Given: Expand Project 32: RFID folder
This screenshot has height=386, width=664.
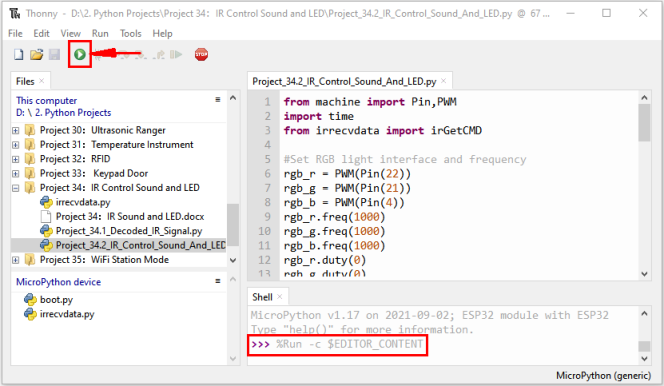Looking at the screenshot, I should pos(16,160).
